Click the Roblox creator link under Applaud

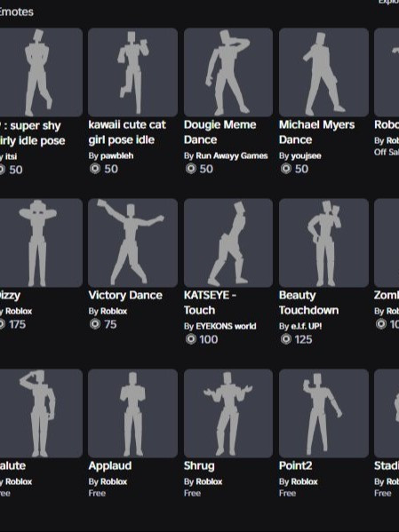pos(114,481)
